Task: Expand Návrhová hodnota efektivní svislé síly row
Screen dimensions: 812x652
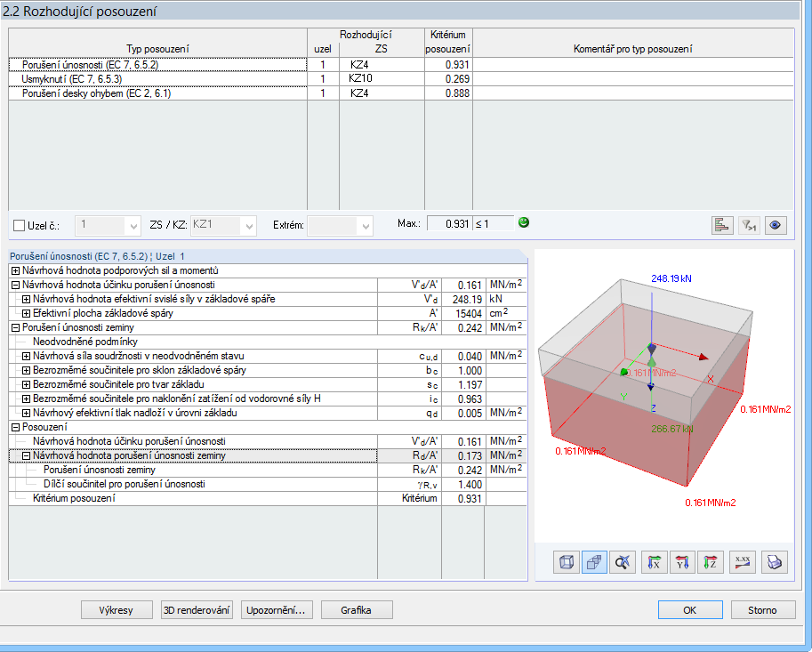Action: [x=26, y=300]
